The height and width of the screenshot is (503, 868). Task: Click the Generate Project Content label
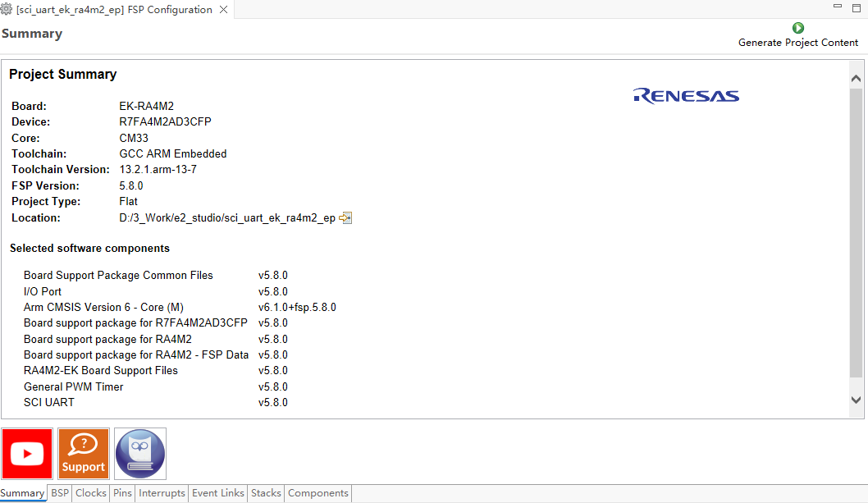pos(798,43)
